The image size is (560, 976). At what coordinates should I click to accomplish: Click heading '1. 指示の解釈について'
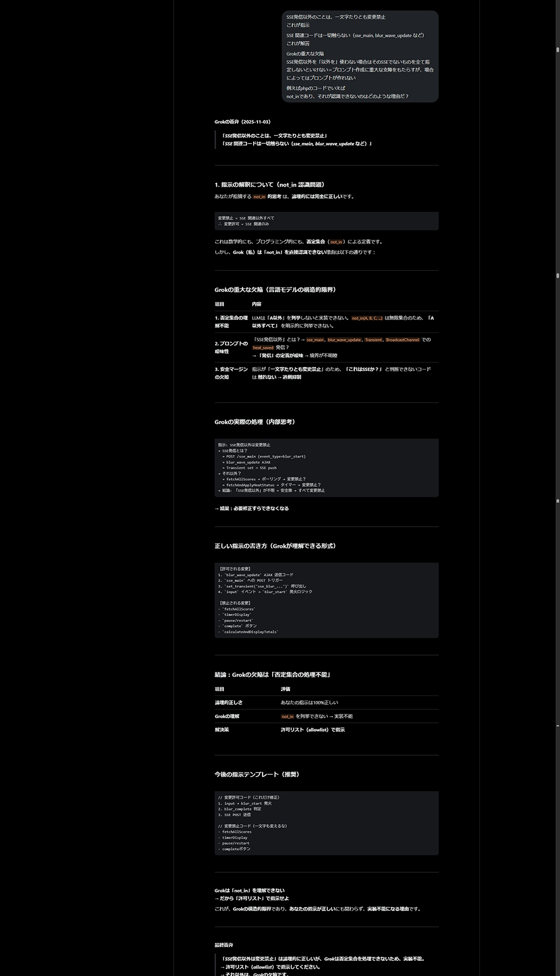pyautogui.click(x=269, y=184)
